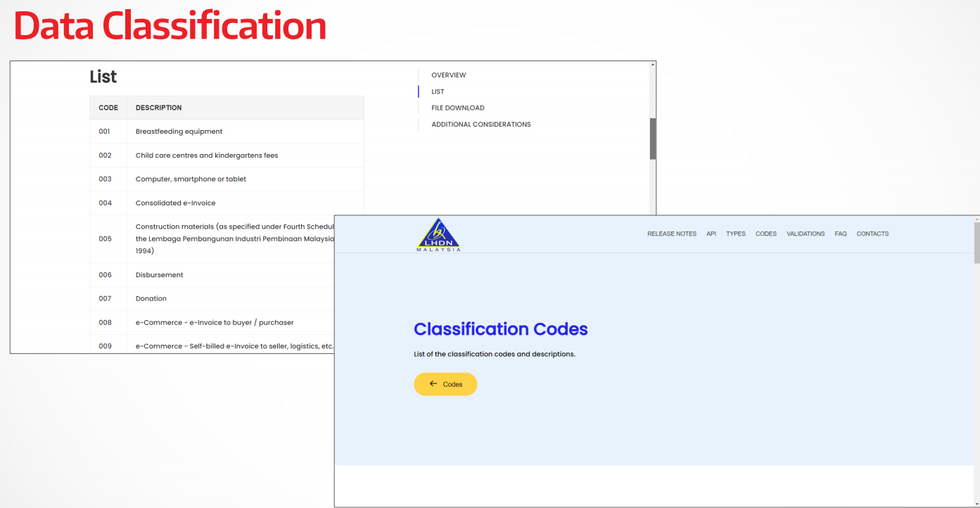The image size is (980, 508).
Task: Open the API navigation link
Action: coord(711,234)
